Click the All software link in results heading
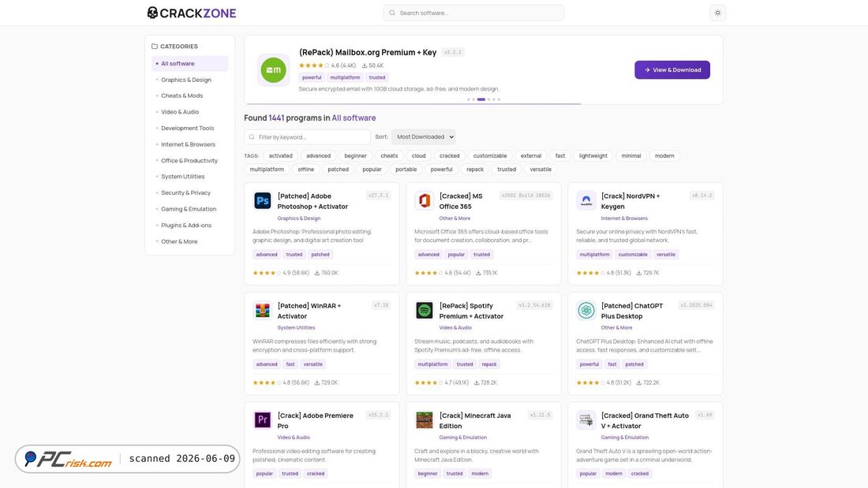Screen dimensions: 868x488 pos(354,117)
